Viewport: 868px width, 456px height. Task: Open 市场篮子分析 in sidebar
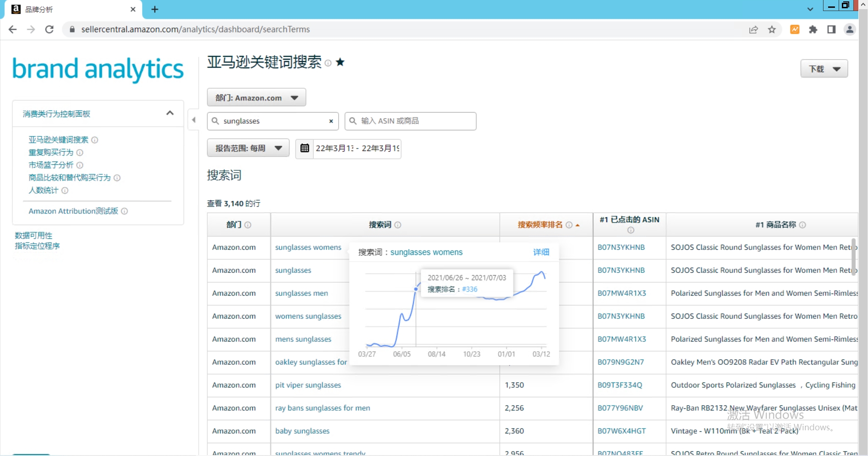tap(51, 165)
